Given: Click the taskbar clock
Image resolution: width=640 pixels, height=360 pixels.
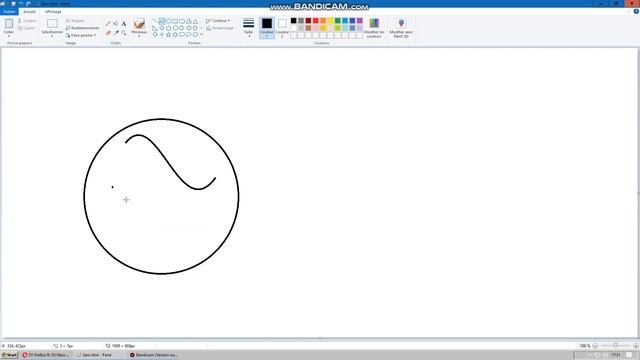Looking at the screenshot, I should pyautogui.click(x=616, y=355).
